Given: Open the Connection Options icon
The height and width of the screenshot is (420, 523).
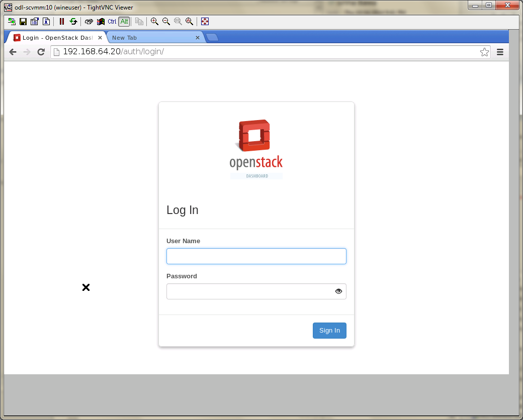Looking at the screenshot, I should pyautogui.click(x=35, y=22).
